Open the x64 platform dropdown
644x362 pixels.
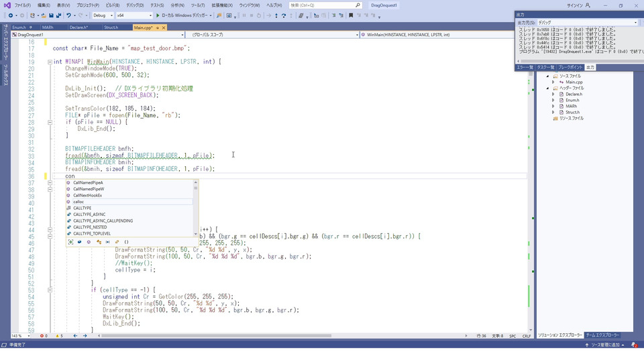click(134, 15)
